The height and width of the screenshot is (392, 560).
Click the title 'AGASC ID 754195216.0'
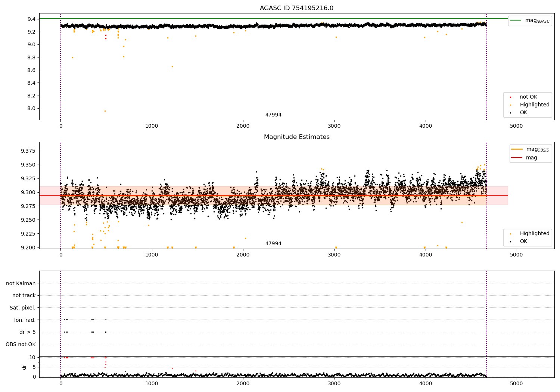[x=296, y=8]
